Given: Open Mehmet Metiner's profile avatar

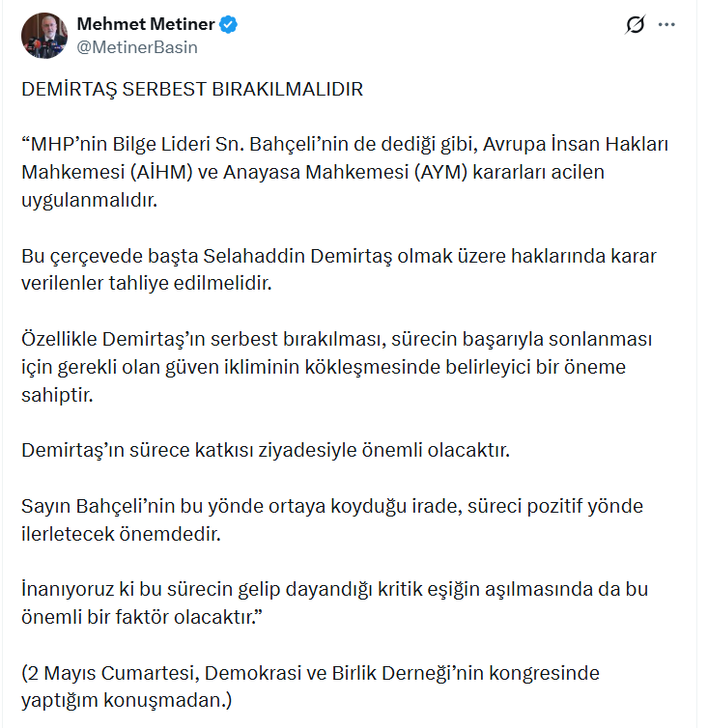Looking at the screenshot, I should point(44,36).
